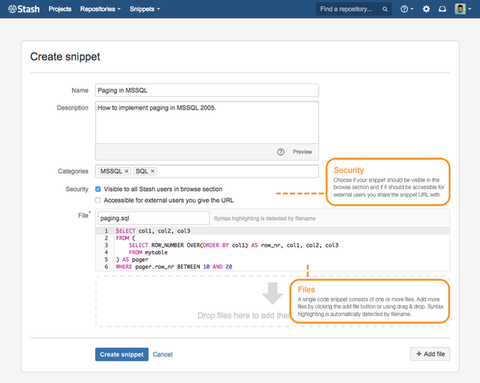The width and height of the screenshot is (480, 383).
Task: Open the help question mark menu
Action: 404,9
